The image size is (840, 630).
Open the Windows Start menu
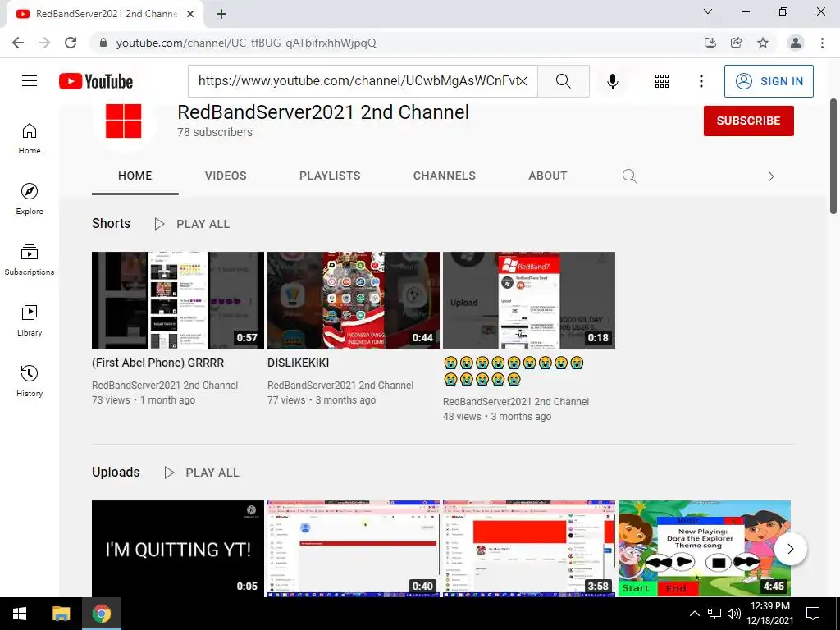coord(20,614)
